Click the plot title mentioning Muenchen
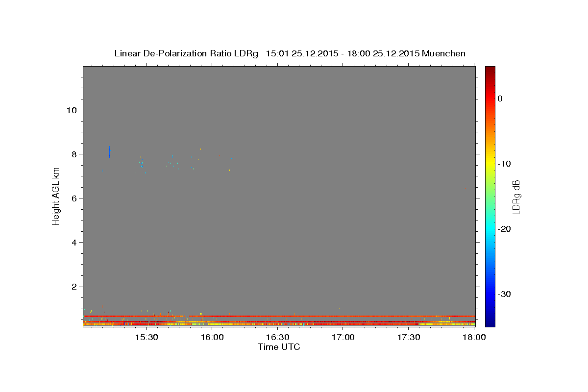 [290, 53]
